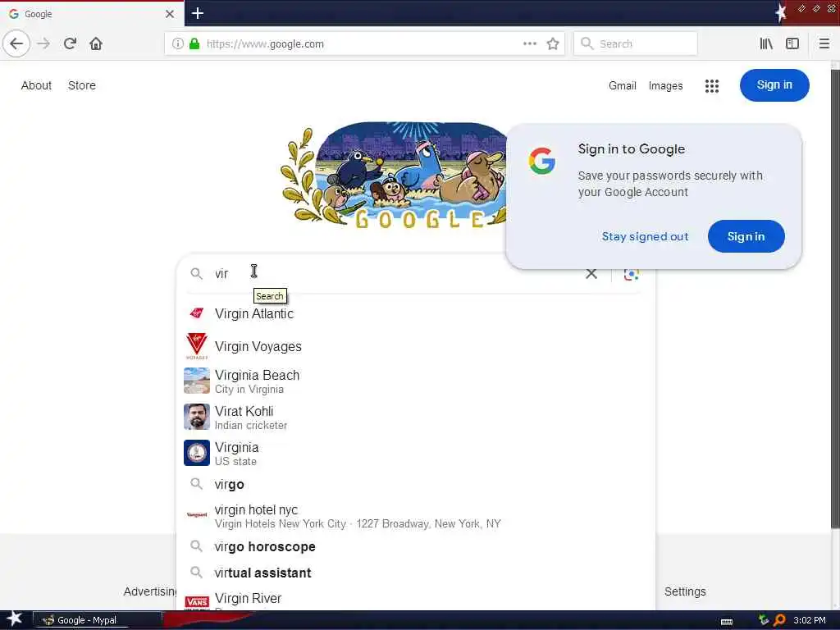Click the browser Search field
Screen dimensions: 840x630
pos(636,43)
